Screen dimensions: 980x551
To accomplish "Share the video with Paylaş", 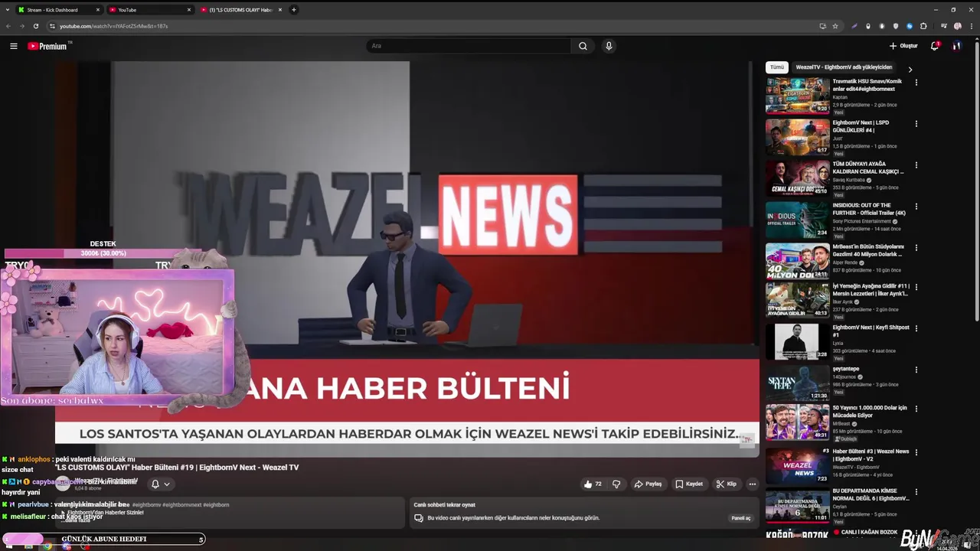I will [648, 484].
